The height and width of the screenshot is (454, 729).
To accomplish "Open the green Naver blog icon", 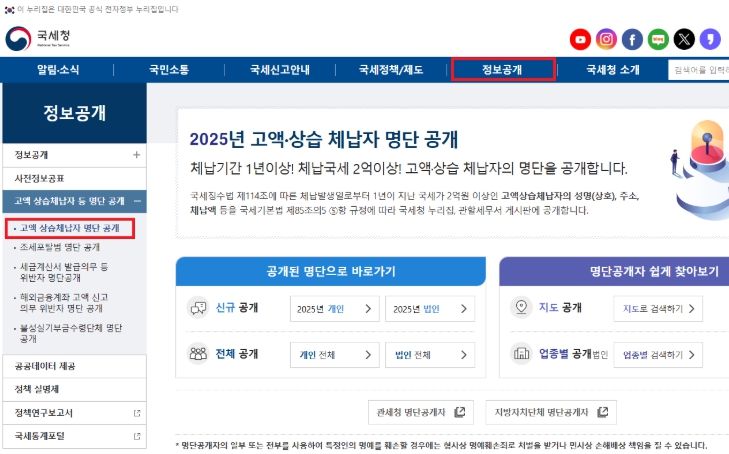I will pyautogui.click(x=658, y=39).
